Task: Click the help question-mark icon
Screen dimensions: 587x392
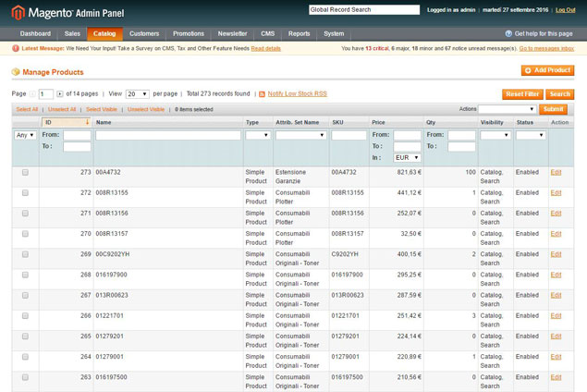Action: pyautogui.click(x=508, y=33)
